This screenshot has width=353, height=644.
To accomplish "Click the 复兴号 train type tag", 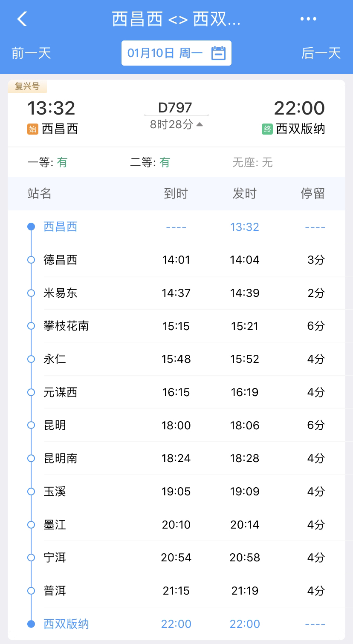I will coord(27,86).
